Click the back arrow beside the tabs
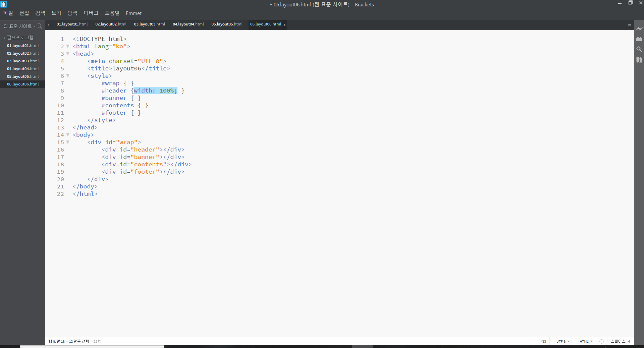This screenshot has height=348, width=644. (50, 24)
